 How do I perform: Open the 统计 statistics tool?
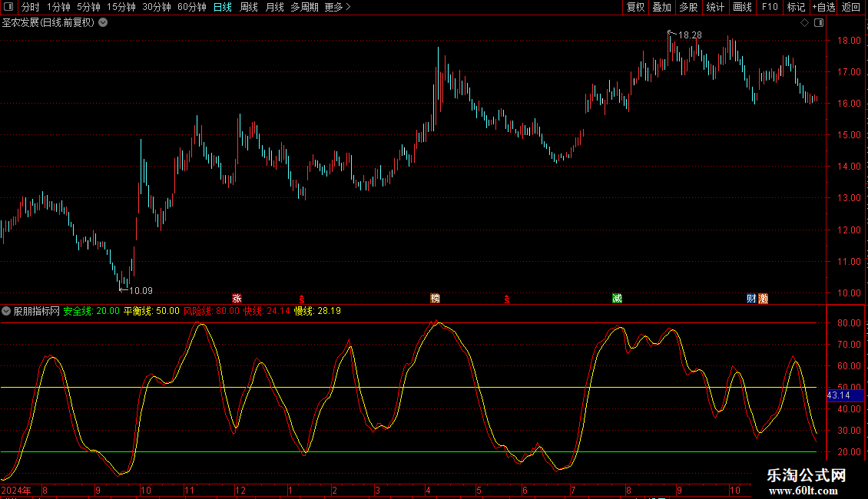point(715,7)
